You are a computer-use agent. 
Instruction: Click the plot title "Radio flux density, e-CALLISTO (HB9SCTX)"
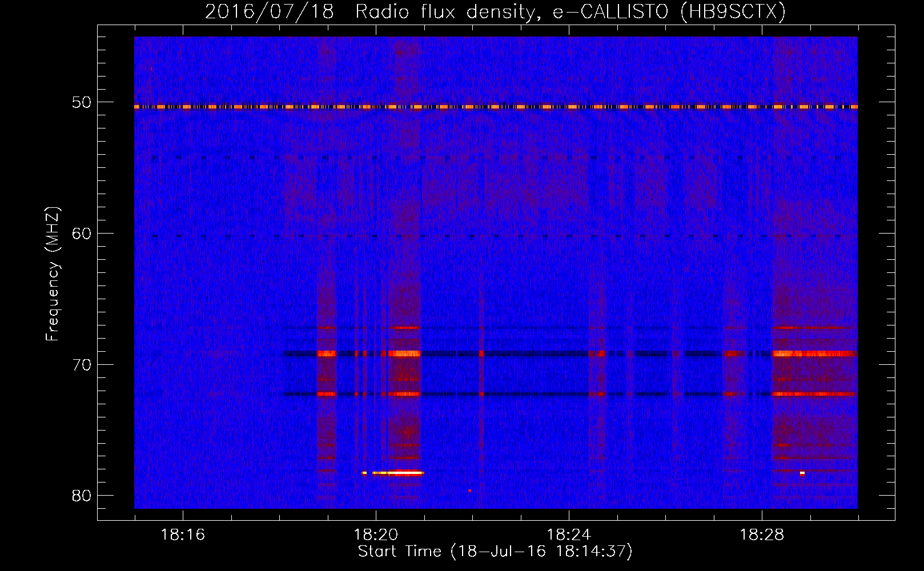coord(570,11)
